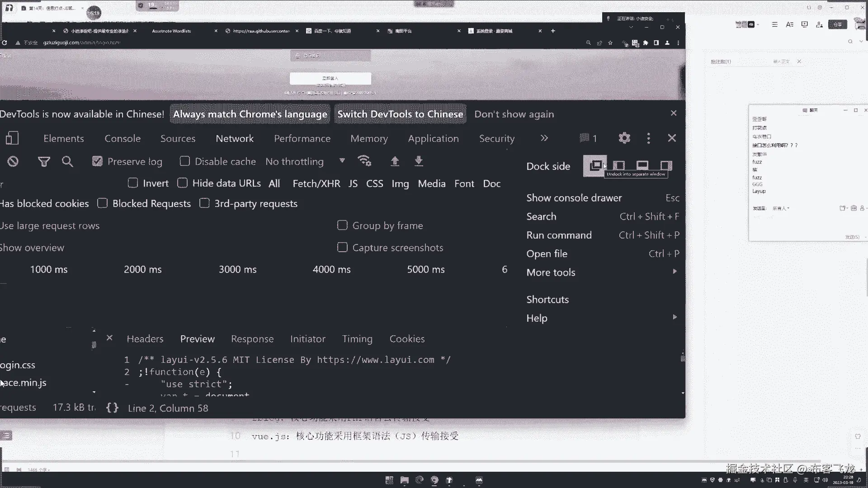Screen dimensions: 868x488
Task: Check the Capture screenshots option
Action: [x=342, y=247]
